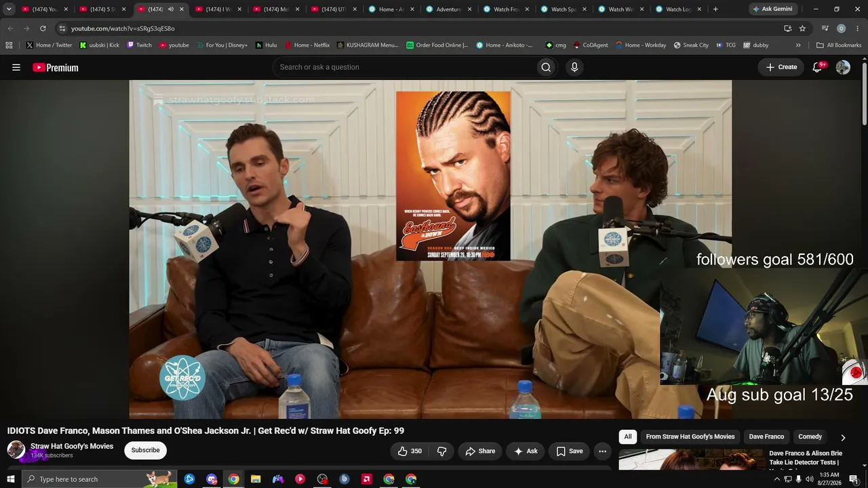Click the YouTube video player frame
The image size is (868, 488).
[430, 249]
